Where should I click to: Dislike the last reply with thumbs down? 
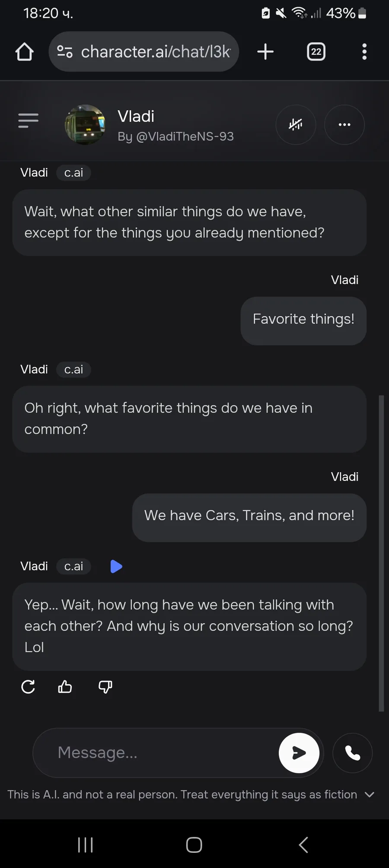pos(105,687)
